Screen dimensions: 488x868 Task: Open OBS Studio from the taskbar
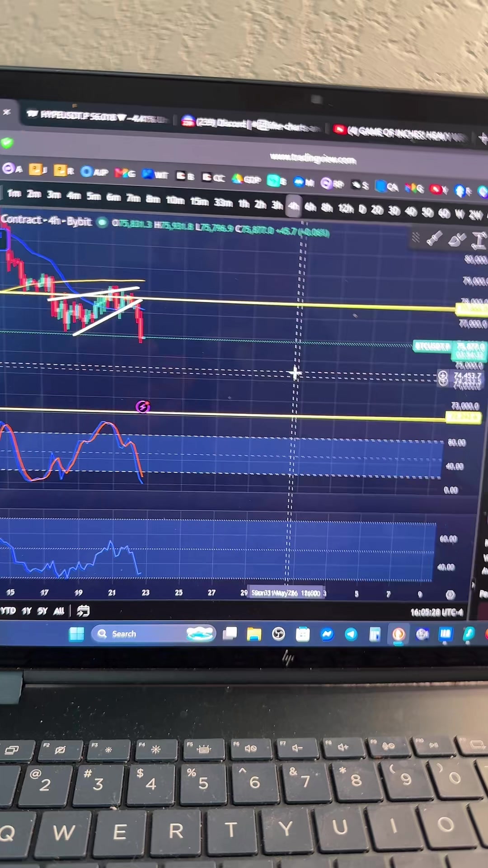278,634
